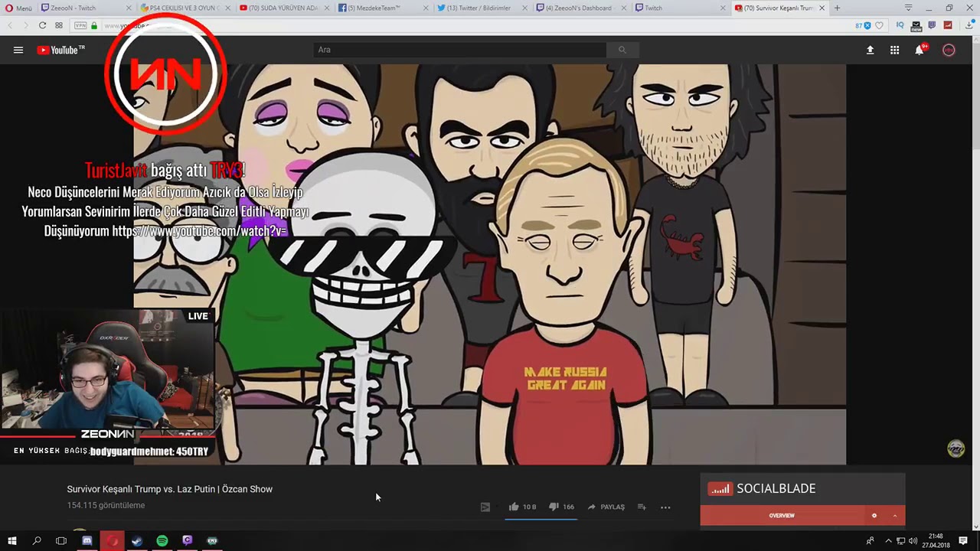
Task: Close the 'Survivor Keşanlı Trump' tab
Action: [x=822, y=8]
